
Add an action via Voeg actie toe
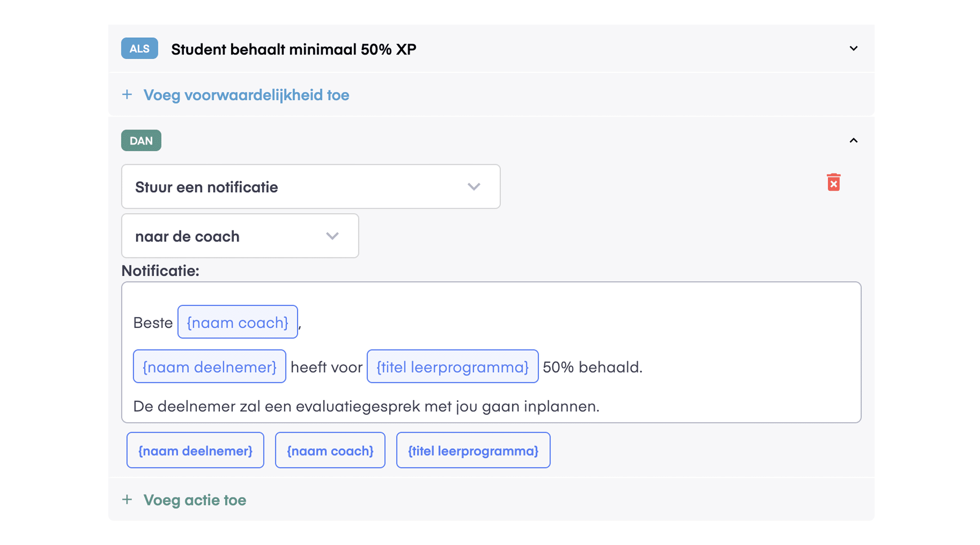point(195,500)
